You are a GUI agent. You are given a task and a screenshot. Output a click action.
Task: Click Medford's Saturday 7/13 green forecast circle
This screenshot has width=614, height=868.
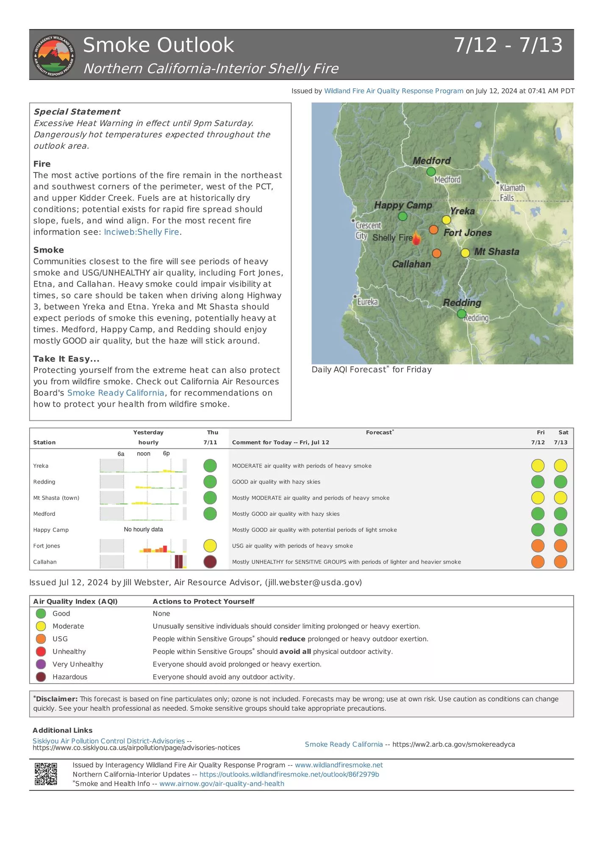pos(561,514)
